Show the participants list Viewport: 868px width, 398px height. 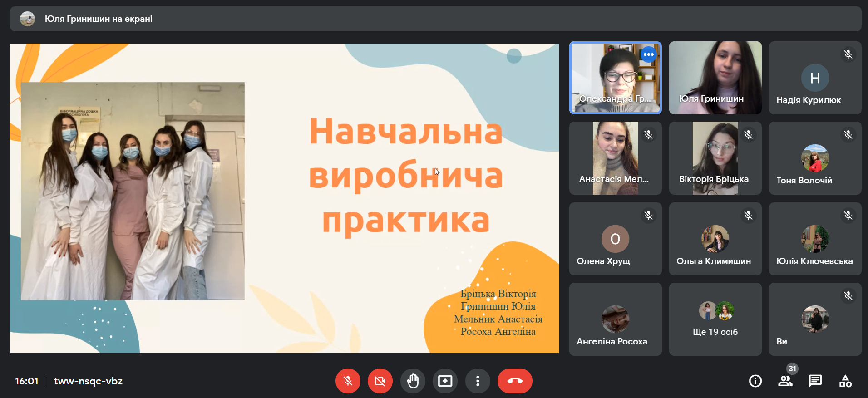point(785,381)
